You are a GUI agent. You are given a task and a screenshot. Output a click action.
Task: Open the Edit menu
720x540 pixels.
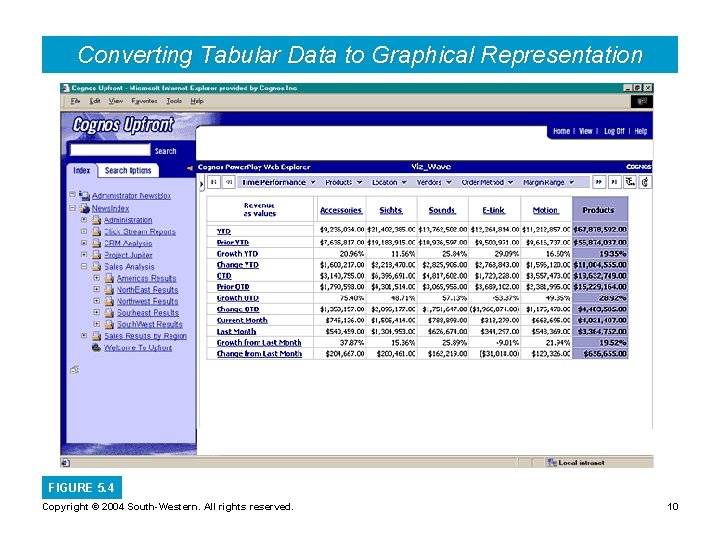click(95, 101)
